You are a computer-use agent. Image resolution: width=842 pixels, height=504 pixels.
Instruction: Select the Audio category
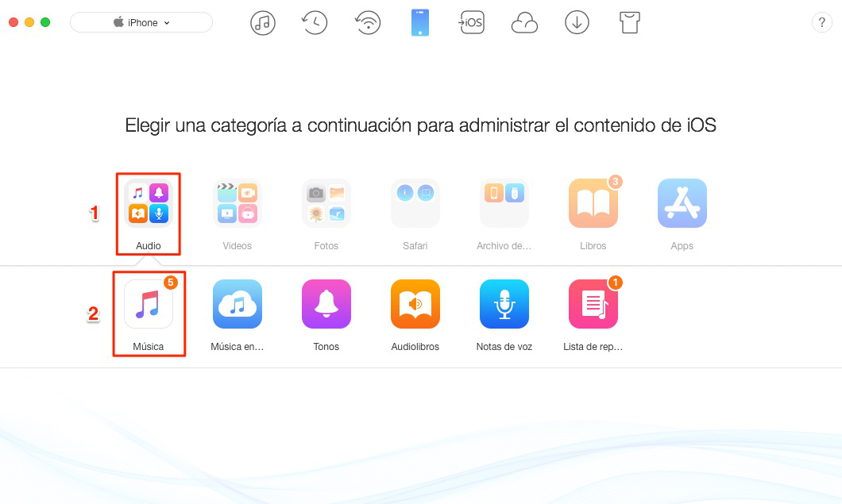coord(149,203)
